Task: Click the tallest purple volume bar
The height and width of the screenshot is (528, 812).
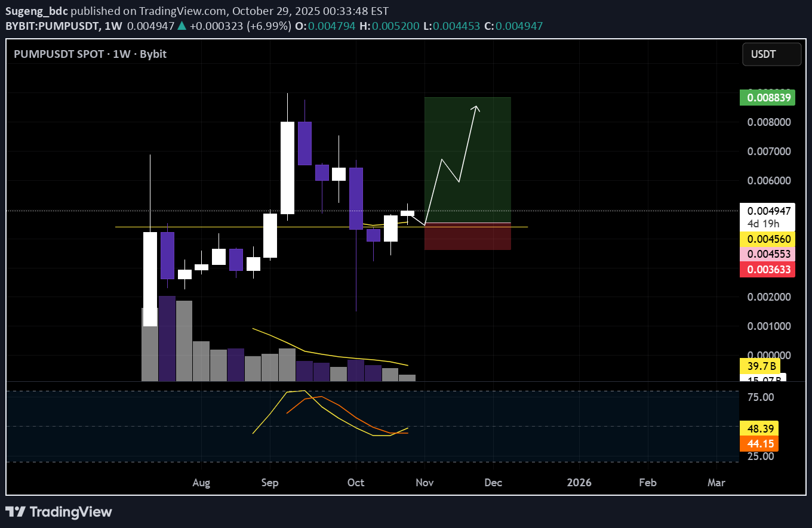Action: (x=167, y=338)
